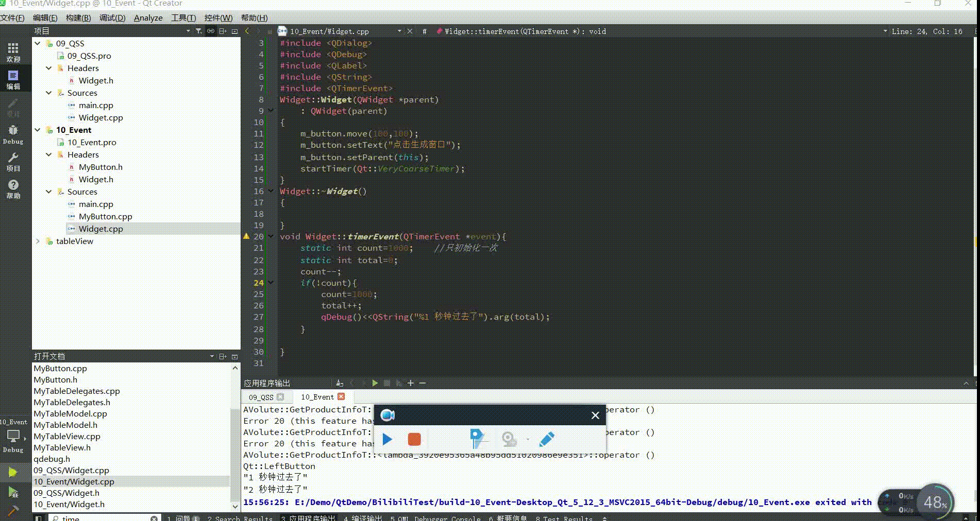The height and width of the screenshot is (521, 980).
Task: Build the project with the hammer icon
Action: (x=13, y=511)
